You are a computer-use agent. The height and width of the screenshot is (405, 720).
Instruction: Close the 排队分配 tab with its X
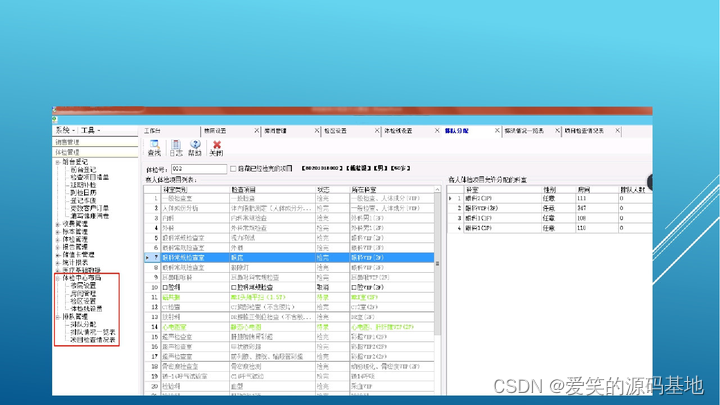coord(497,131)
